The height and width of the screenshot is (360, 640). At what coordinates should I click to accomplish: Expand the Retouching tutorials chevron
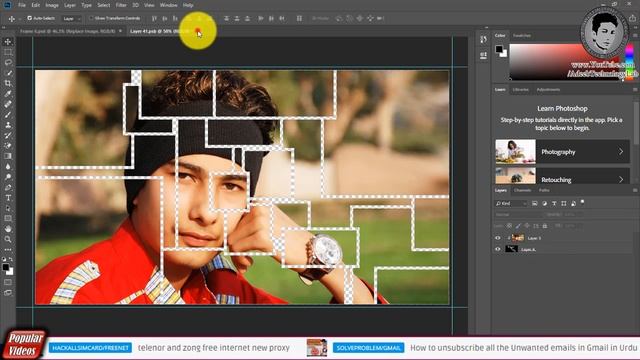(x=621, y=179)
